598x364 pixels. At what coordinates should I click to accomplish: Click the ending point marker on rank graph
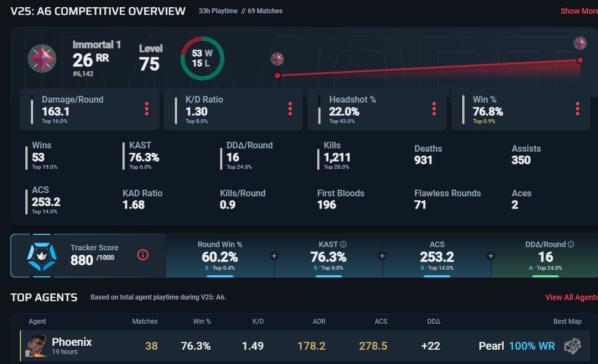click(580, 60)
